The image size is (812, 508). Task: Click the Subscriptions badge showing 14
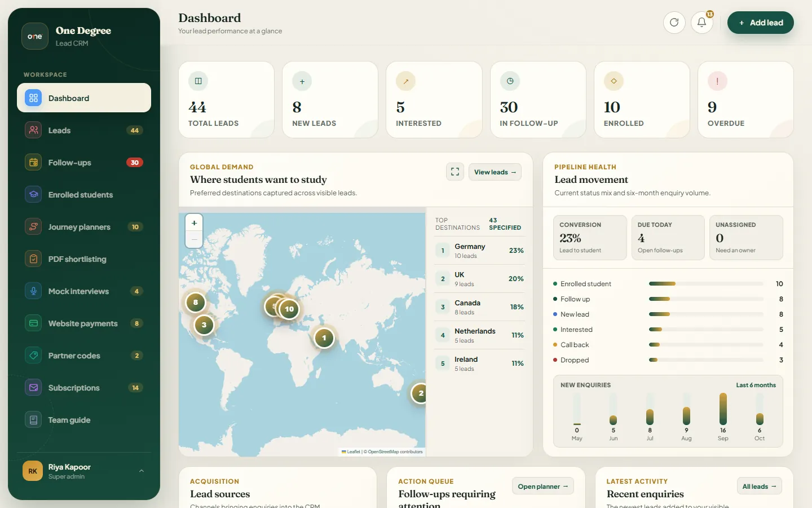pos(135,388)
